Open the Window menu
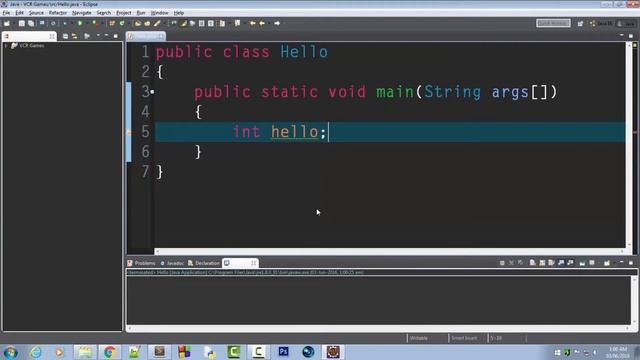Screen dimensions: 640x360 (159, 13)
